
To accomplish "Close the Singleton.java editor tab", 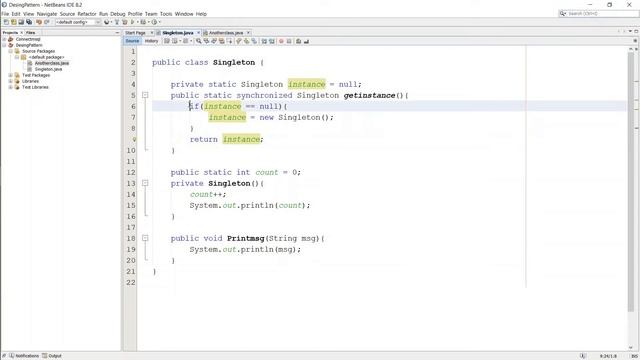I will coord(198,33).
